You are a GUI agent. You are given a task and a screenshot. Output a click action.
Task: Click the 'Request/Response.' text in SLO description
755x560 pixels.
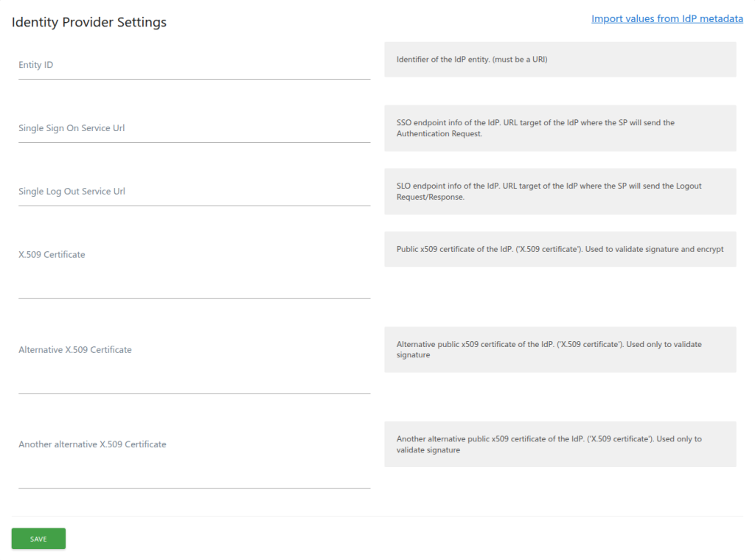(430, 197)
